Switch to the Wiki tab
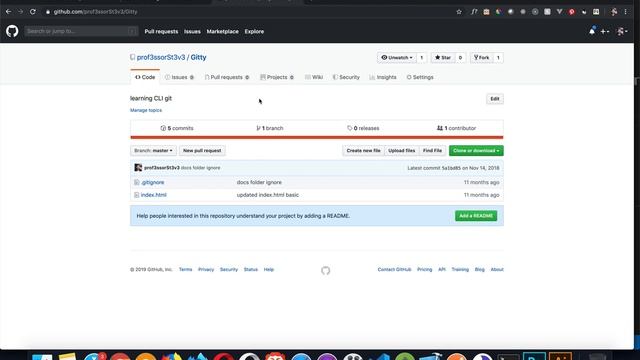The height and width of the screenshot is (360, 640). (x=314, y=77)
